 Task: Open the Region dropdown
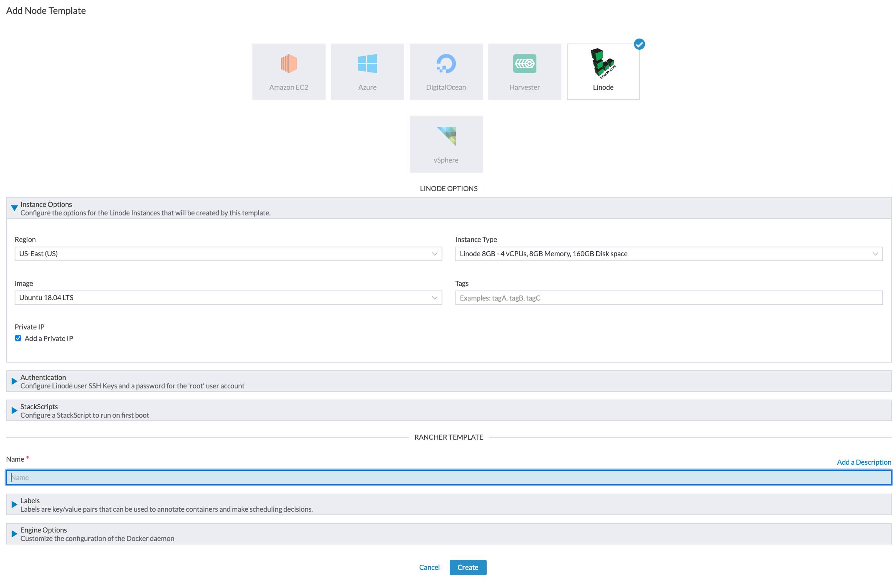coord(228,254)
